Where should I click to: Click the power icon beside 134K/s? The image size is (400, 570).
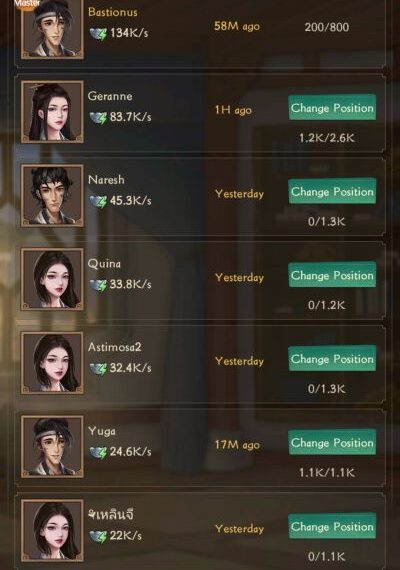98,34
